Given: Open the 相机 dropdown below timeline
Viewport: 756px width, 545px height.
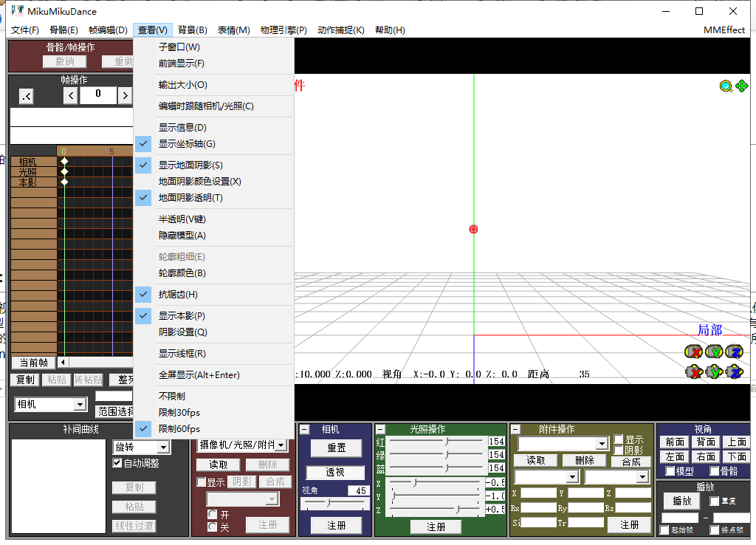Looking at the screenshot, I should [80, 404].
